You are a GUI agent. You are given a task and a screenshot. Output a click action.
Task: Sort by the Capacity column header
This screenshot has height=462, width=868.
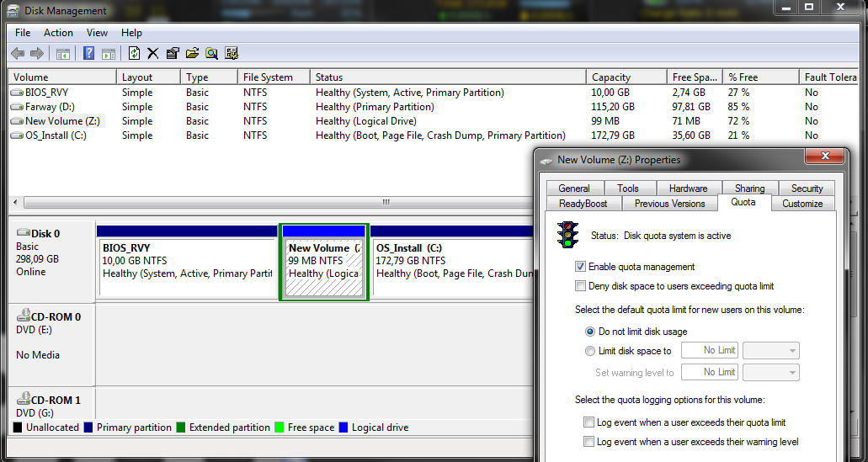[626, 77]
